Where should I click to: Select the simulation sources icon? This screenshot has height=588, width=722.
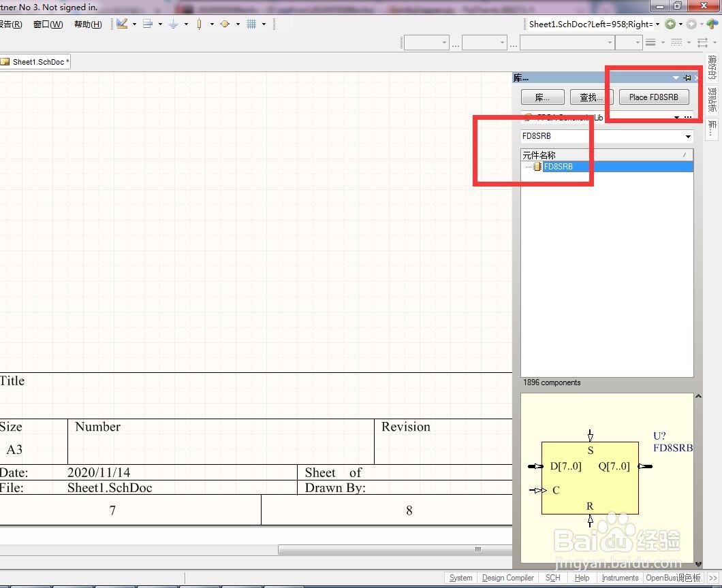pos(225,24)
